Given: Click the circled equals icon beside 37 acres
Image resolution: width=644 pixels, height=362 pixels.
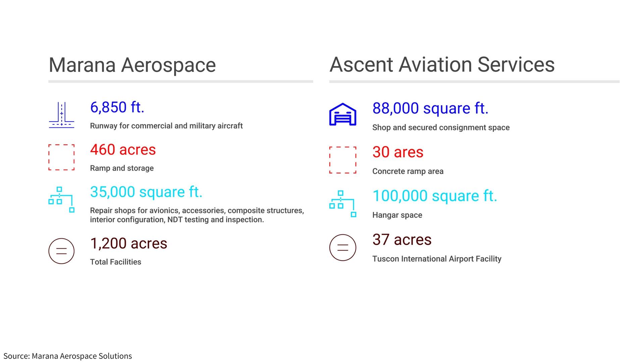Looking at the screenshot, I should pos(342,248).
